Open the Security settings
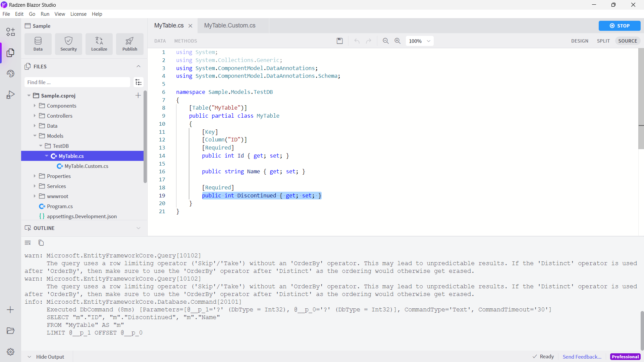 68,44
